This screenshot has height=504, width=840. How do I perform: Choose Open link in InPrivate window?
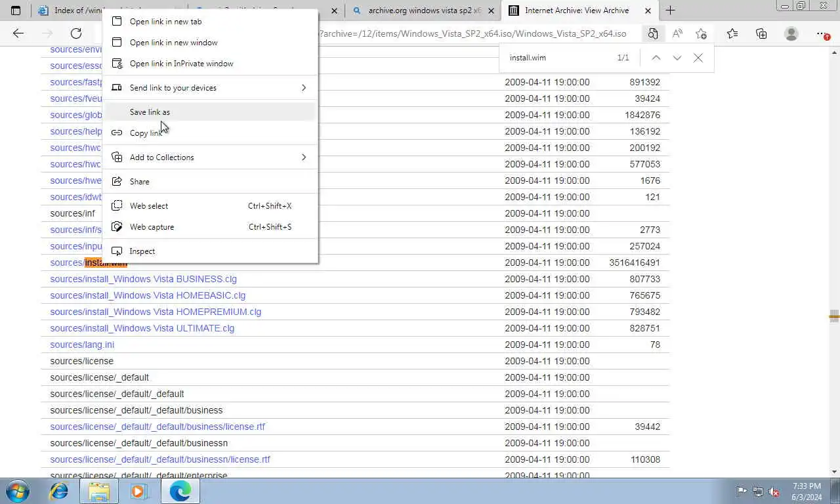pyautogui.click(x=210, y=64)
